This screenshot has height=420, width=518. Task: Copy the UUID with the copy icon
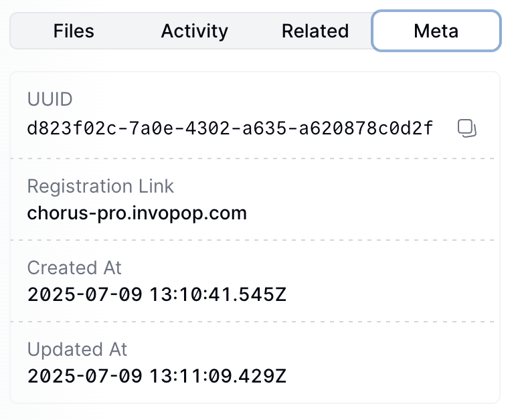click(466, 128)
